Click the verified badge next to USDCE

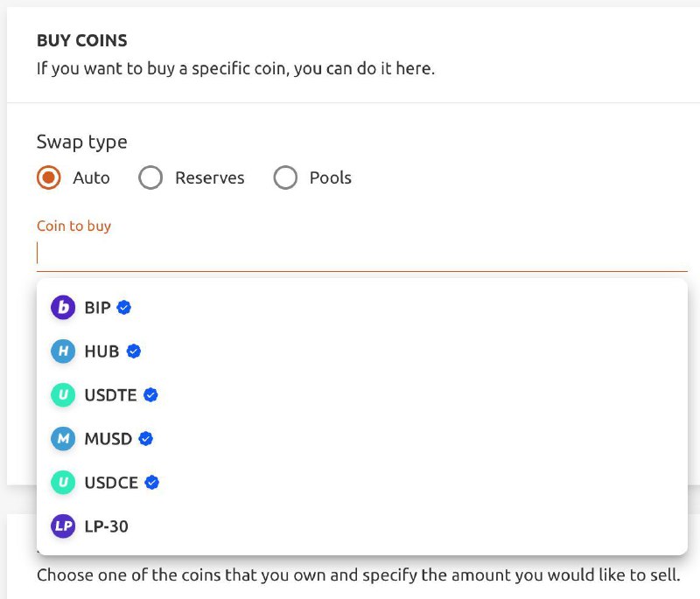pos(151,482)
